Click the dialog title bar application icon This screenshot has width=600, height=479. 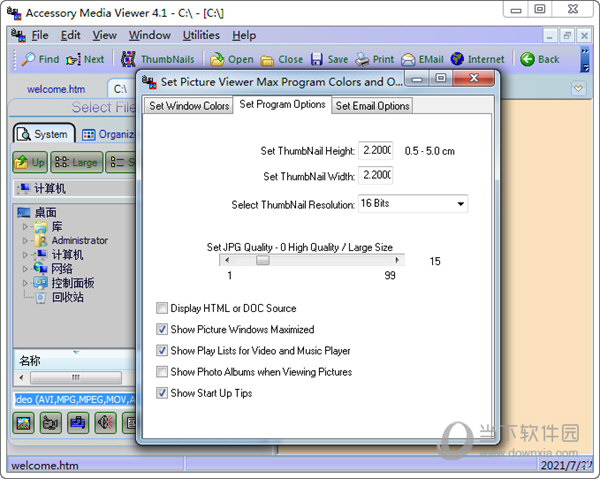pos(149,82)
